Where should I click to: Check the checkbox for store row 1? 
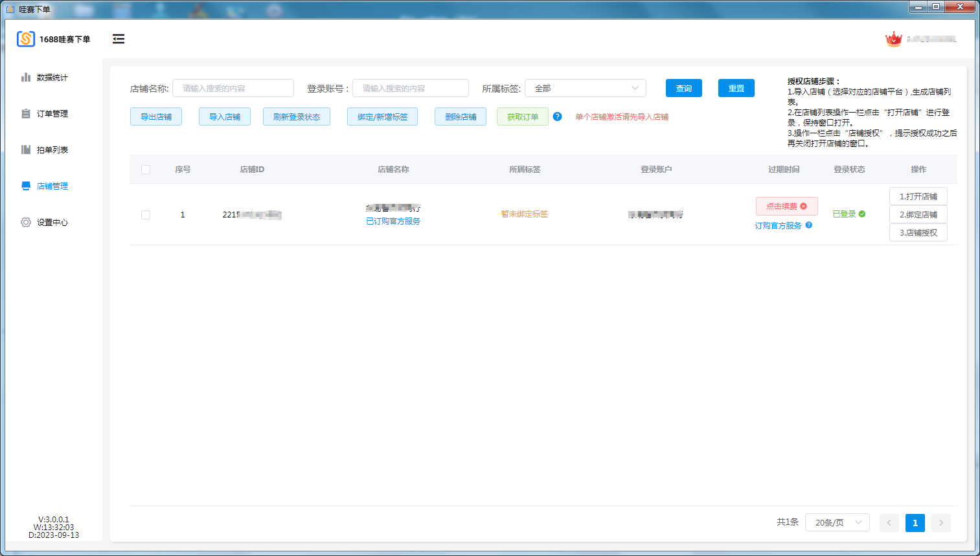[x=146, y=215]
